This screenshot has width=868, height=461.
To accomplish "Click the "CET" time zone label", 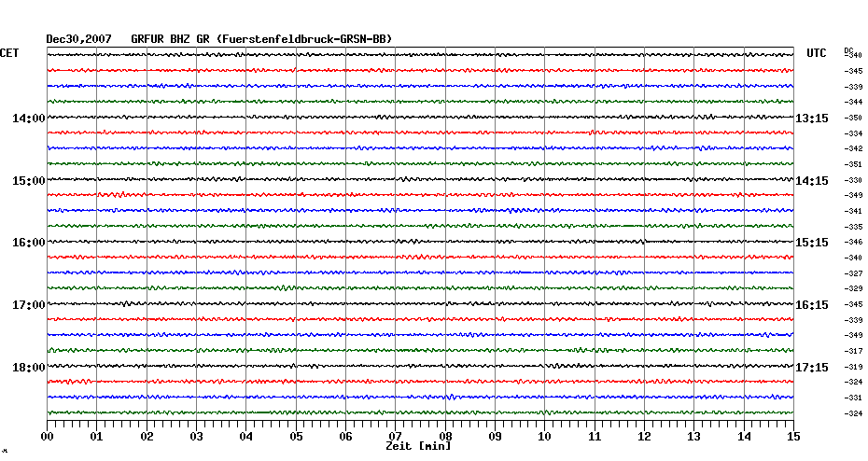I will [x=9, y=53].
